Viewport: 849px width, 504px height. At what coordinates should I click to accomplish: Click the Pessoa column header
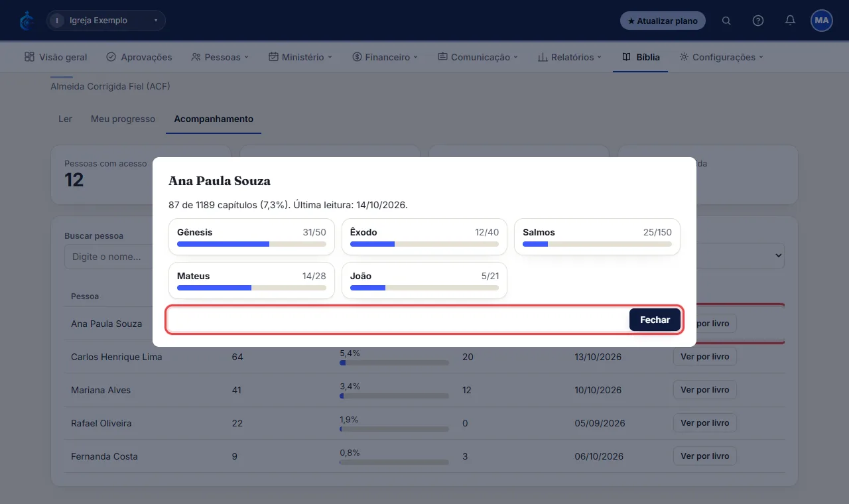(85, 296)
